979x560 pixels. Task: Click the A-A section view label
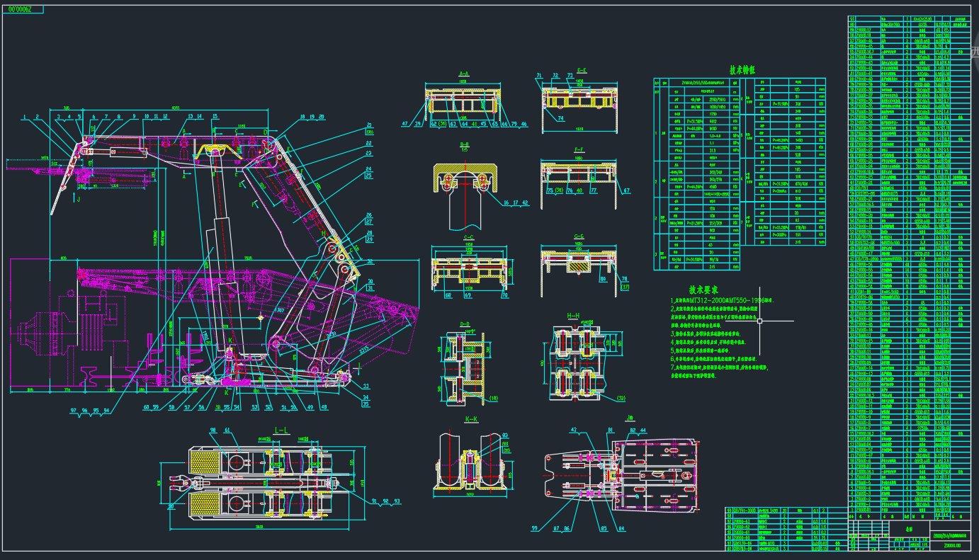click(465, 73)
